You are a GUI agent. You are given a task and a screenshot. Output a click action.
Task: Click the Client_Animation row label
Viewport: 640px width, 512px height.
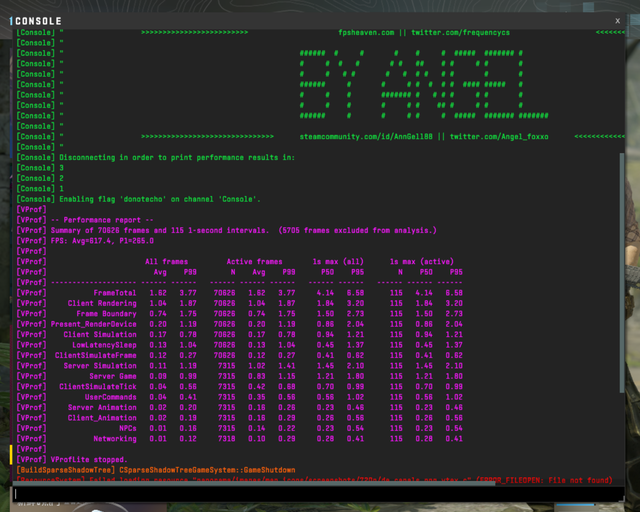click(x=102, y=418)
